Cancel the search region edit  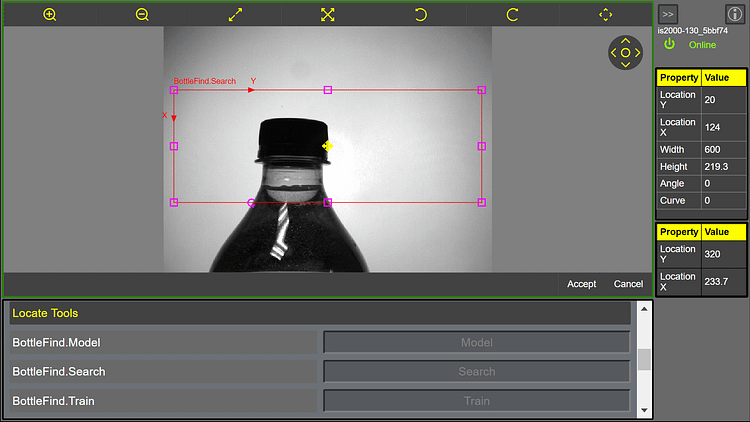(628, 284)
